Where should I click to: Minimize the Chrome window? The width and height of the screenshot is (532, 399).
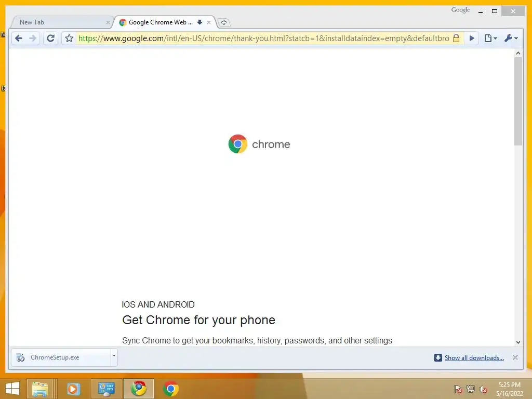(481, 11)
